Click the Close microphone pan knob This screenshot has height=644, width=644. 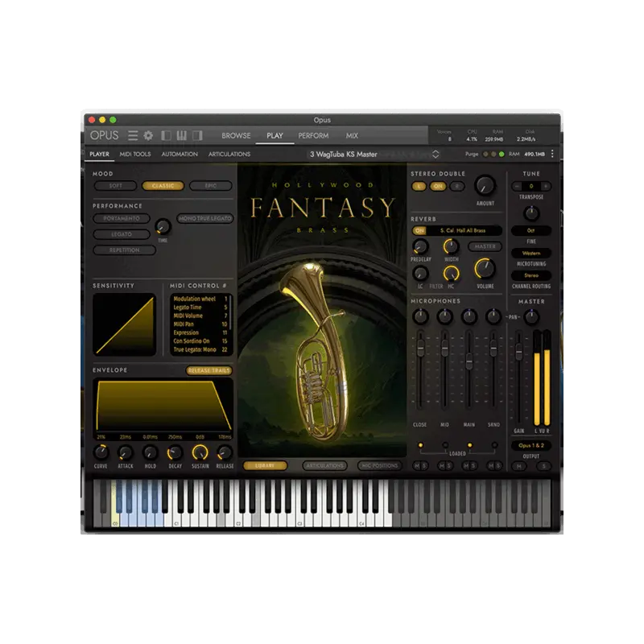(x=420, y=316)
